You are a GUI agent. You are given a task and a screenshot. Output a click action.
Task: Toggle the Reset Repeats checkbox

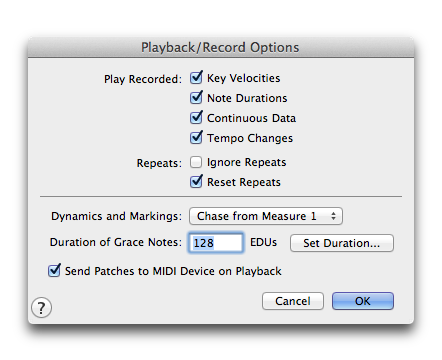point(196,182)
